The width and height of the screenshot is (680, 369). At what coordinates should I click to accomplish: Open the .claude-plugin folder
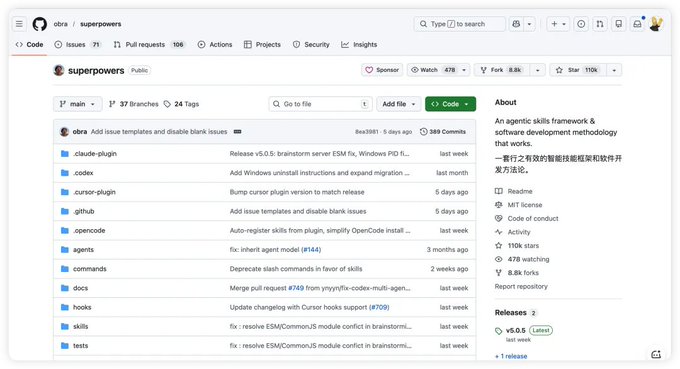(x=95, y=153)
